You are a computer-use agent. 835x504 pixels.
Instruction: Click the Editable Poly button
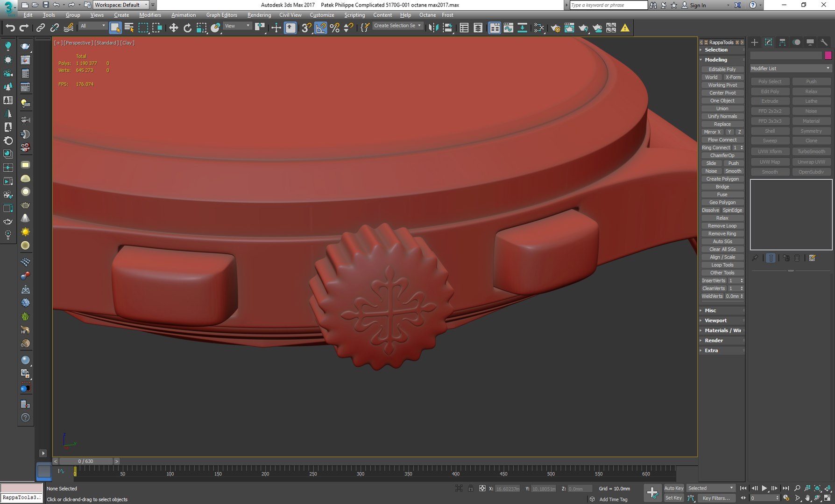tap(722, 69)
